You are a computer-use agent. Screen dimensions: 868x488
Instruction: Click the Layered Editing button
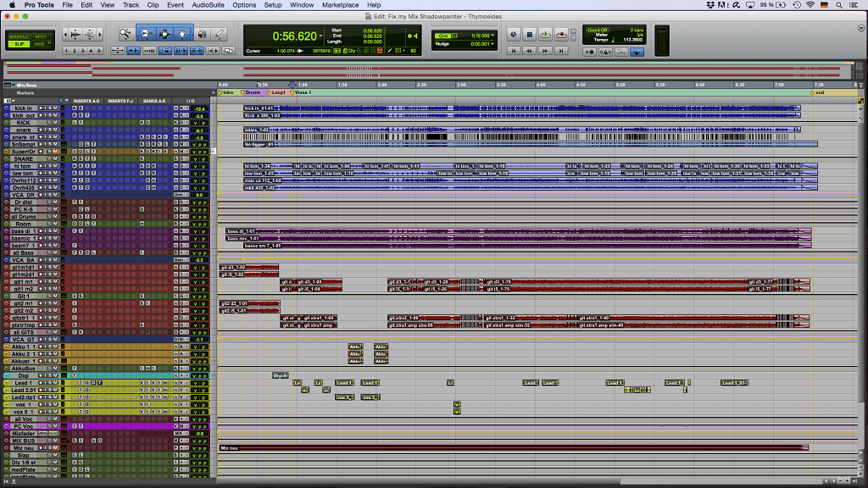click(229, 50)
